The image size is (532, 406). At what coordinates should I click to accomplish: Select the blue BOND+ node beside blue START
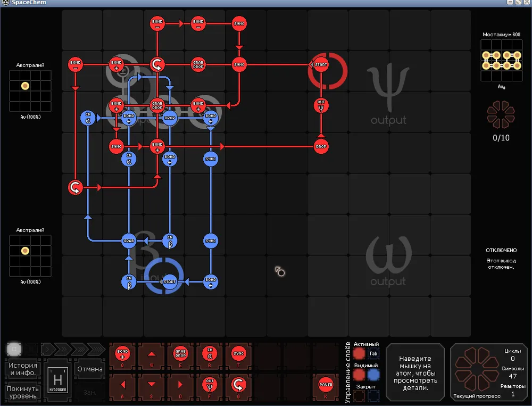tap(211, 282)
